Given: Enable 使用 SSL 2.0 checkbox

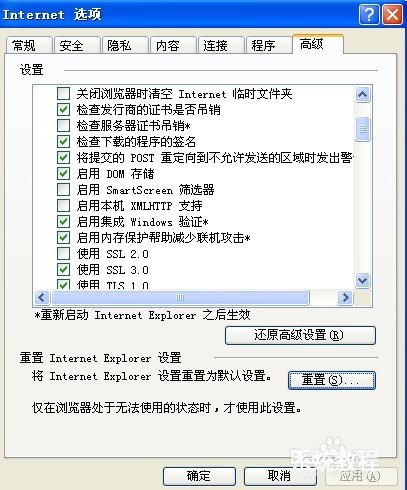Looking at the screenshot, I should click(x=63, y=254).
